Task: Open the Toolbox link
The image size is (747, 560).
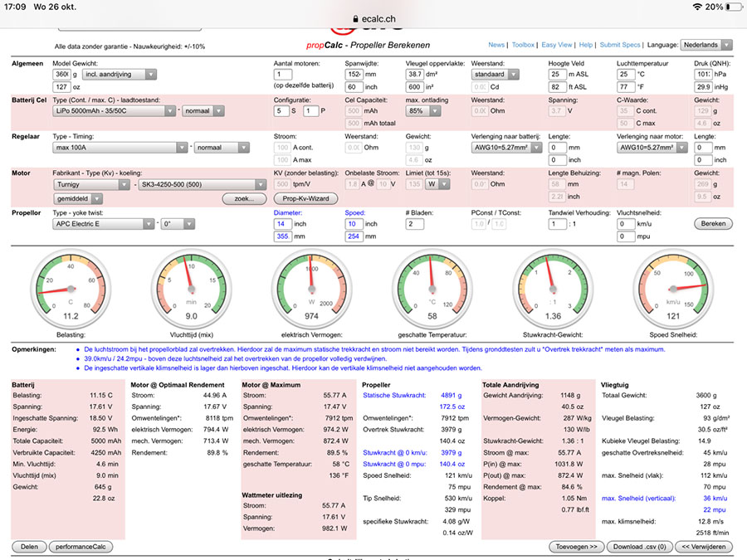Action: pos(523,45)
